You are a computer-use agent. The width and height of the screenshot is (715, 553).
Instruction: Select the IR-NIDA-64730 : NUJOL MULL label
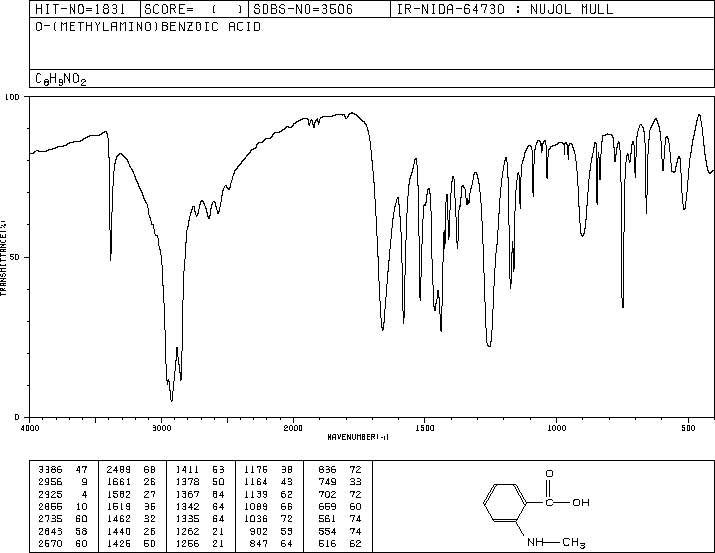click(505, 9)
